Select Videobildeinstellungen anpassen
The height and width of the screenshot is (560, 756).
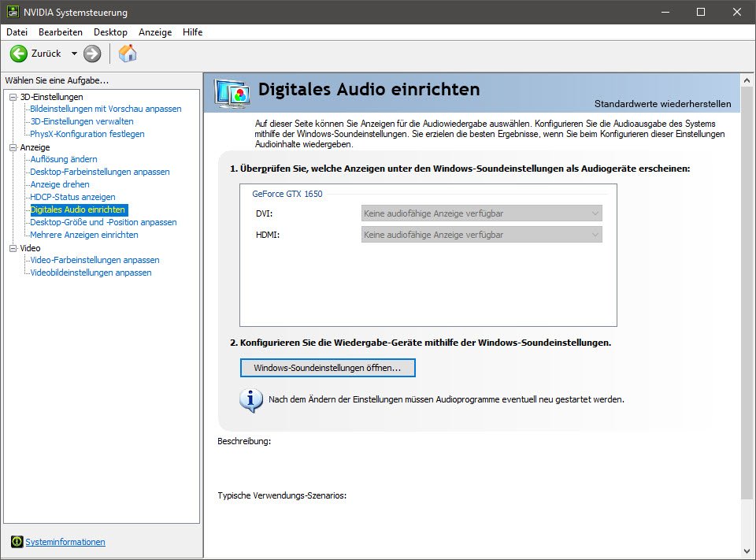click(x=91, y=273)
